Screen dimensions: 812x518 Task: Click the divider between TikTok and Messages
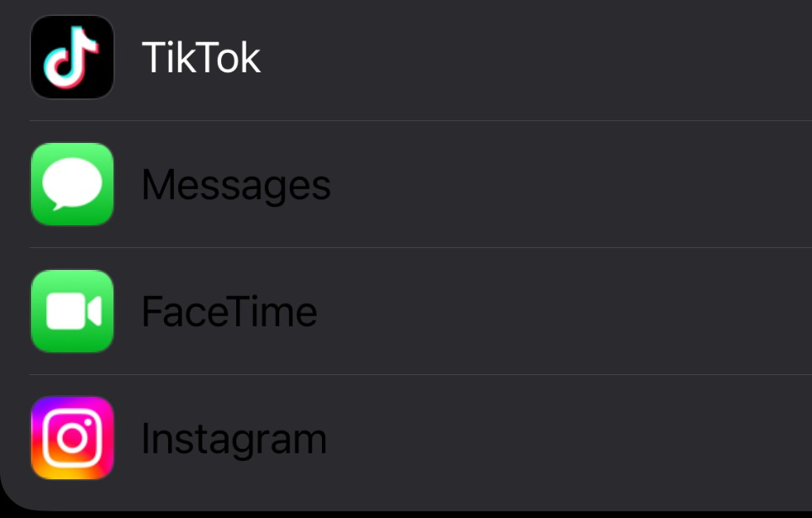point(420,121)
